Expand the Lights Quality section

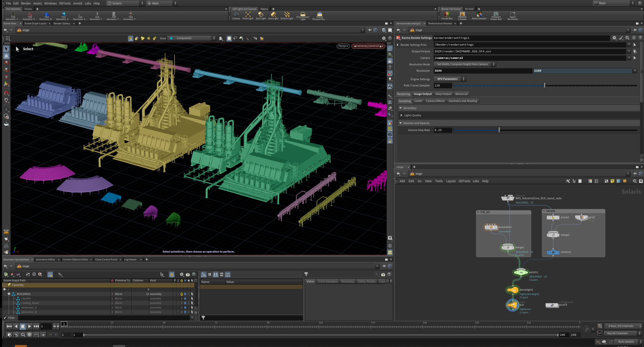[x=401, y=115]
